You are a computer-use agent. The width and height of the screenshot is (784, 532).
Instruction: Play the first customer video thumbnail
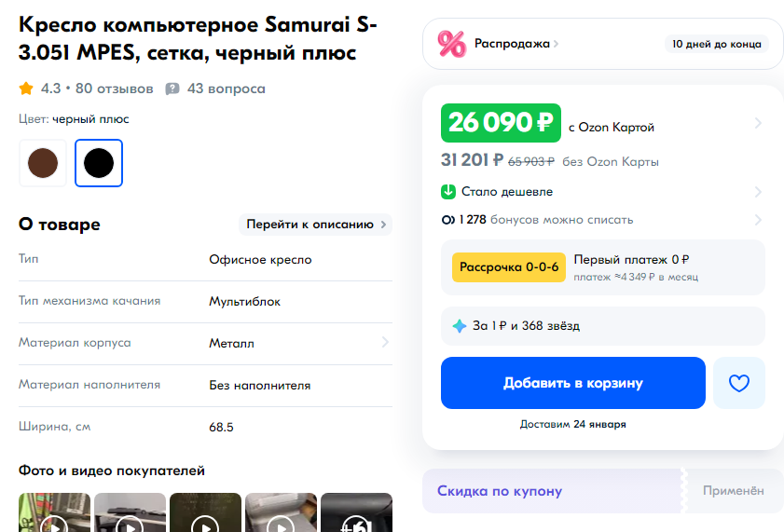pos(54,520)
